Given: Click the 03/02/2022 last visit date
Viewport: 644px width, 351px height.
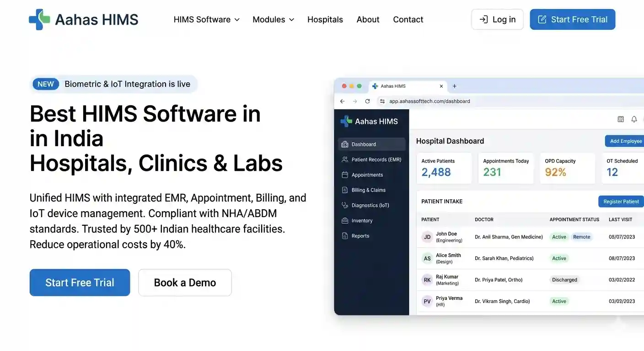Looking at the screenshot, I should pos(622,280).
